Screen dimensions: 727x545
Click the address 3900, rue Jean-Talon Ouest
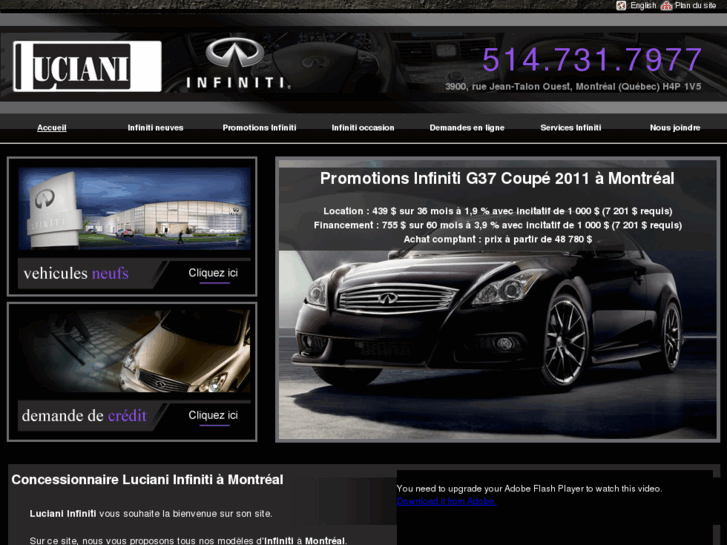tap(573, 87)
